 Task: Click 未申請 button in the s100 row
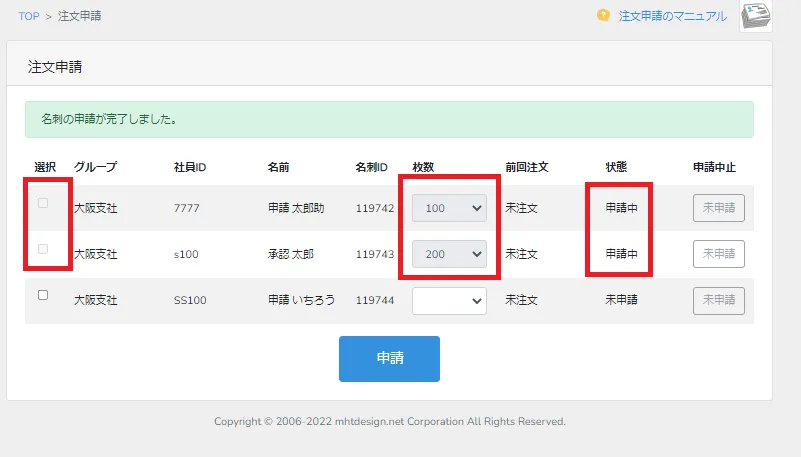(x=719, y=254)
